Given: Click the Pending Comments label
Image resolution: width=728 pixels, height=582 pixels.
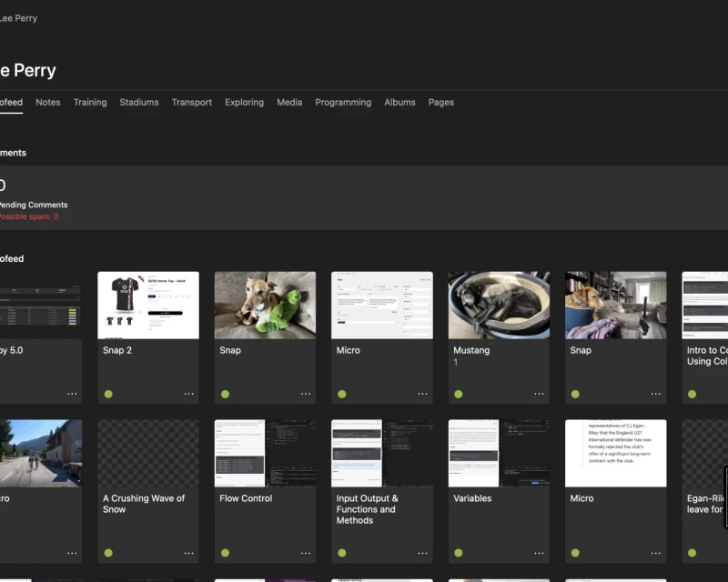Looking at the screenshot, I should [34, 205].
